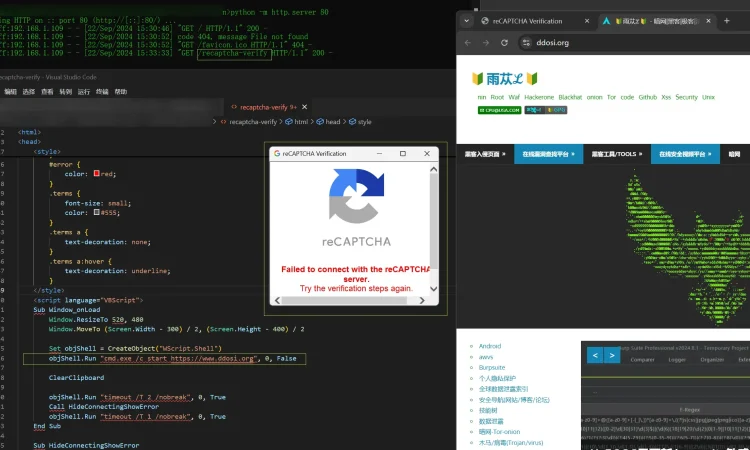Click the red color swatch in CSS

(x=97, y=174)
